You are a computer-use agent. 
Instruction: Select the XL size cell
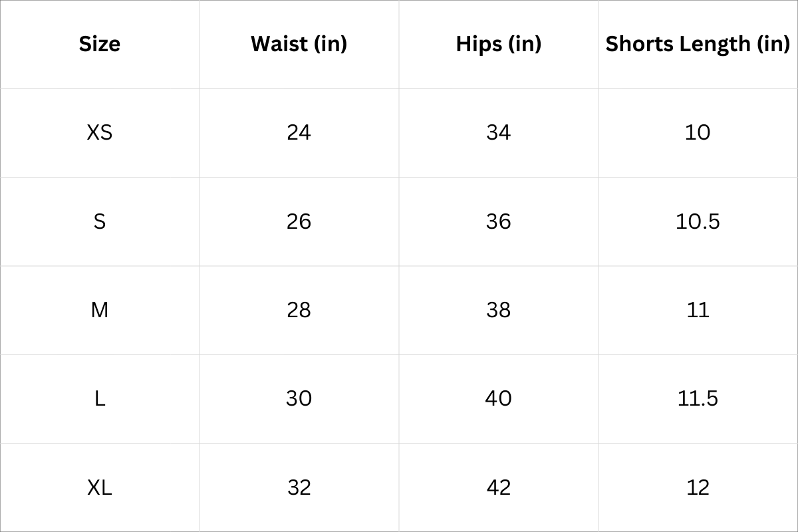tap(100, 487)
